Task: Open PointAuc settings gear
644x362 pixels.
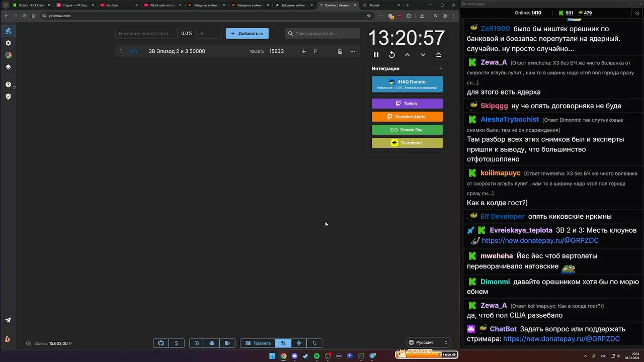Action: pyautogui.click(x=8, y=43)
